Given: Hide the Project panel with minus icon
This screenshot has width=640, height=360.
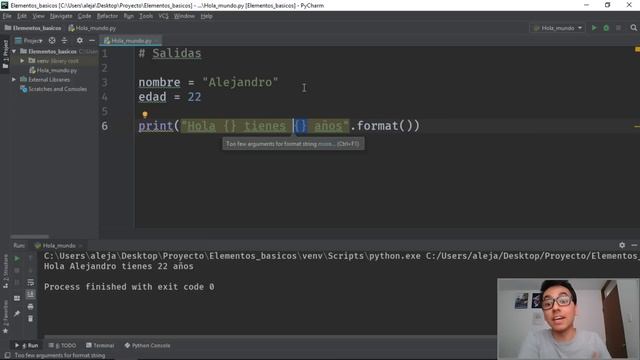Looking at the screenshot, I should click(x=92, y=40).
